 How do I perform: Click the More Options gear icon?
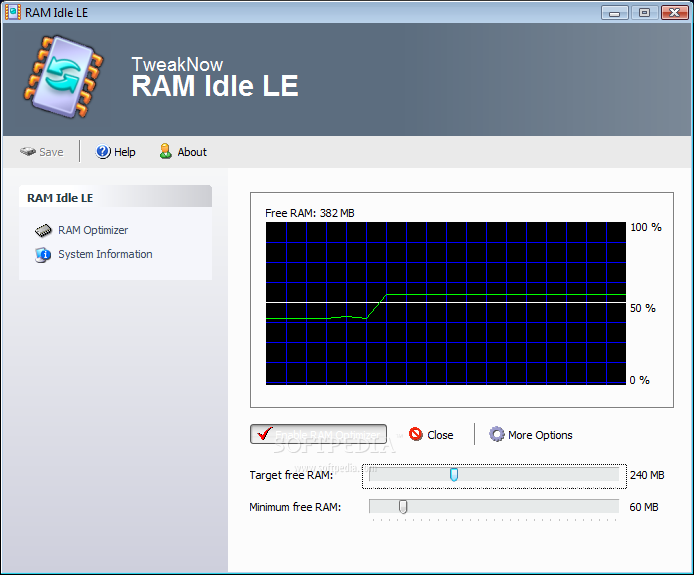tap(497, 434)
